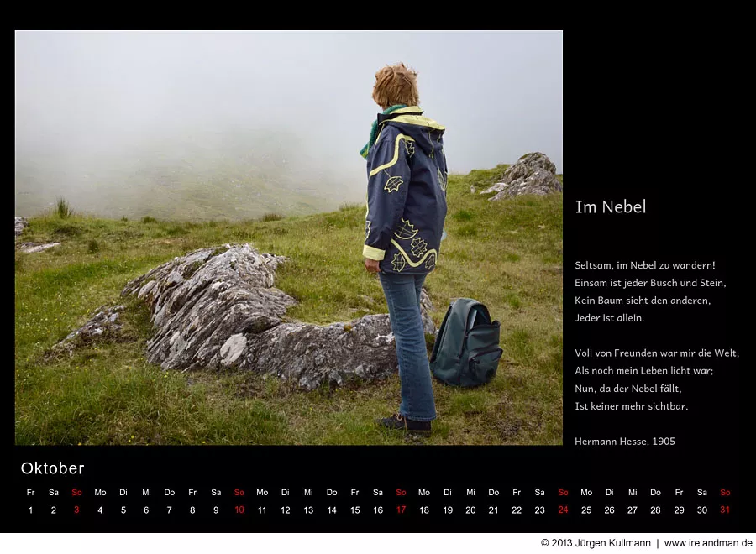This screenshot has height=554, width=756.
Task: Choose red date 17 in the calendar
Action: click(x=401, y=510)
